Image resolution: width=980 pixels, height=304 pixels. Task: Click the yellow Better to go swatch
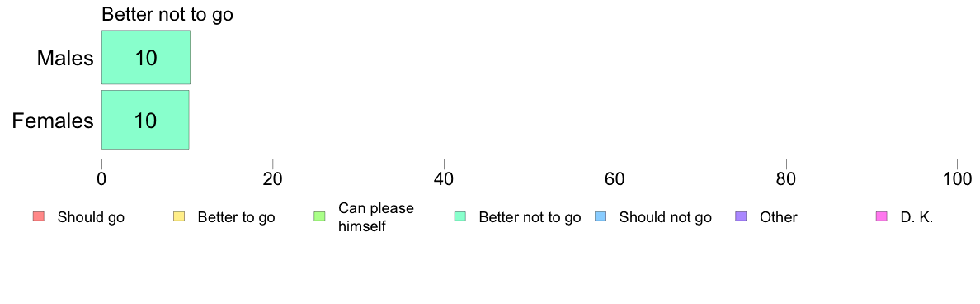179,217
